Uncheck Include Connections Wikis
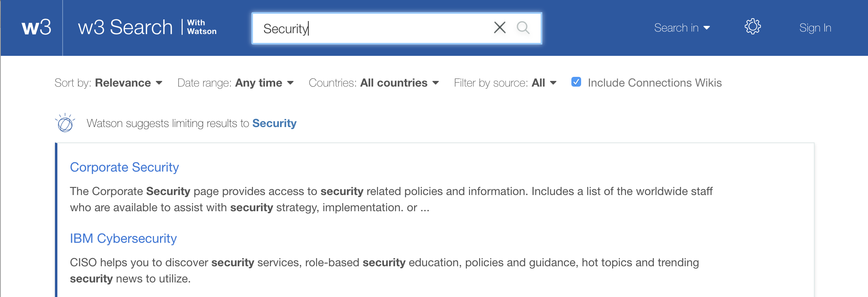 pyautogui.click(x=576, y=82)
